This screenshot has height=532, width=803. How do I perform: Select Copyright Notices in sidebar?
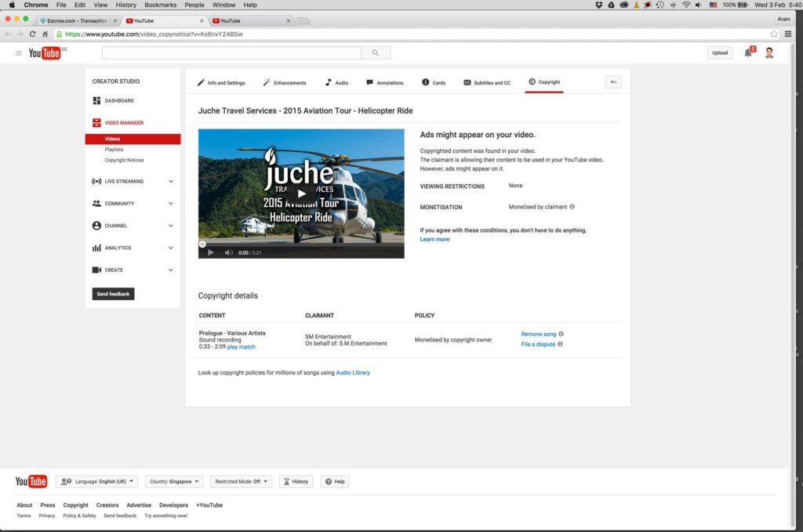[x=124, y=160]
